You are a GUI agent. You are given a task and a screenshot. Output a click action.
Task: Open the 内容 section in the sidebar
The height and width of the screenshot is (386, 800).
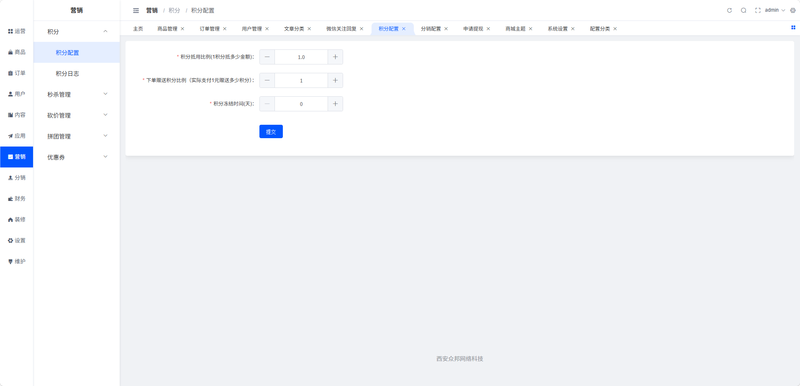pyautogui.click(x=16, y=115)
